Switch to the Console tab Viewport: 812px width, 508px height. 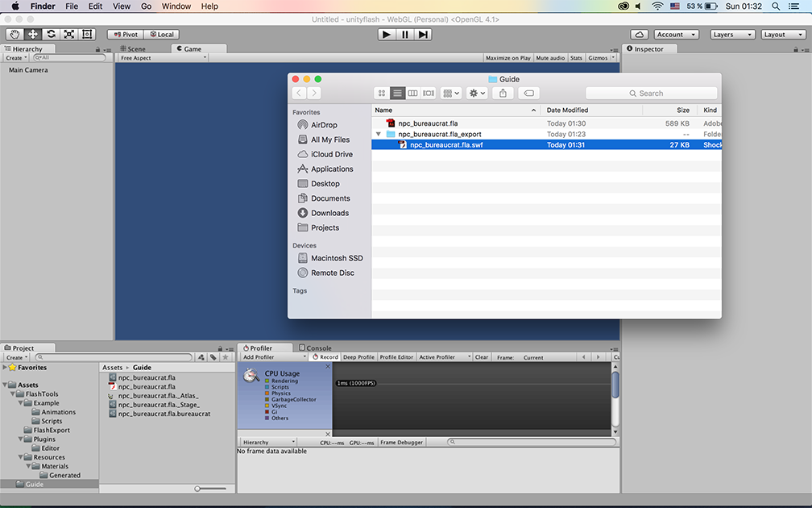pyautogui.click(x=318, y=348)
